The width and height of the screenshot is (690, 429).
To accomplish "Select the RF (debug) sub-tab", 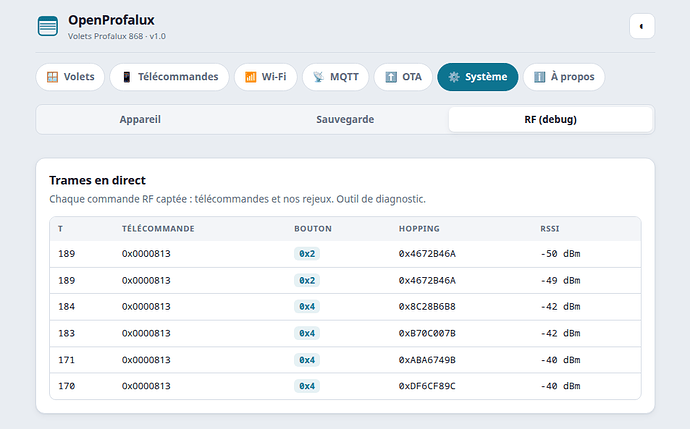I will (550, 119).
